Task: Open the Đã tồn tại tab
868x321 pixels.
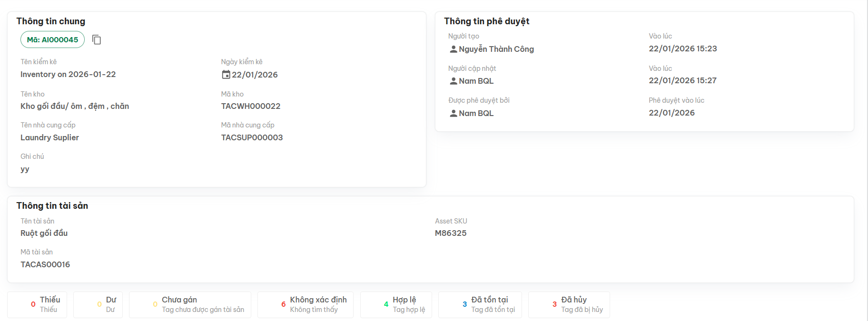Action: (480, 304)
